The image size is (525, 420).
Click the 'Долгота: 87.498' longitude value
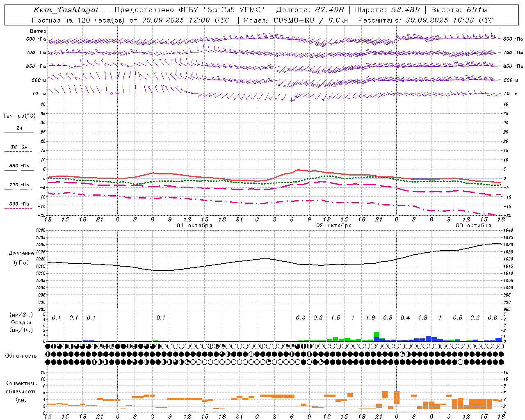point(310,10)
